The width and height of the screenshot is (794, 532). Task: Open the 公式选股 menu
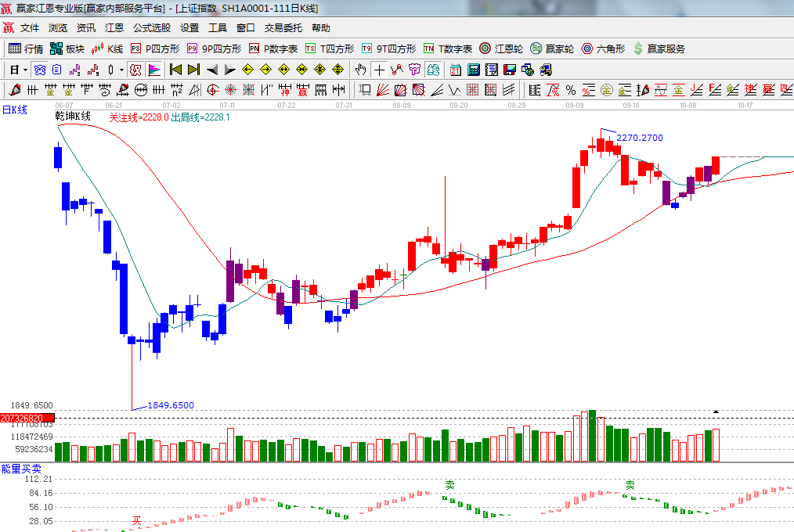pos(151,27)
